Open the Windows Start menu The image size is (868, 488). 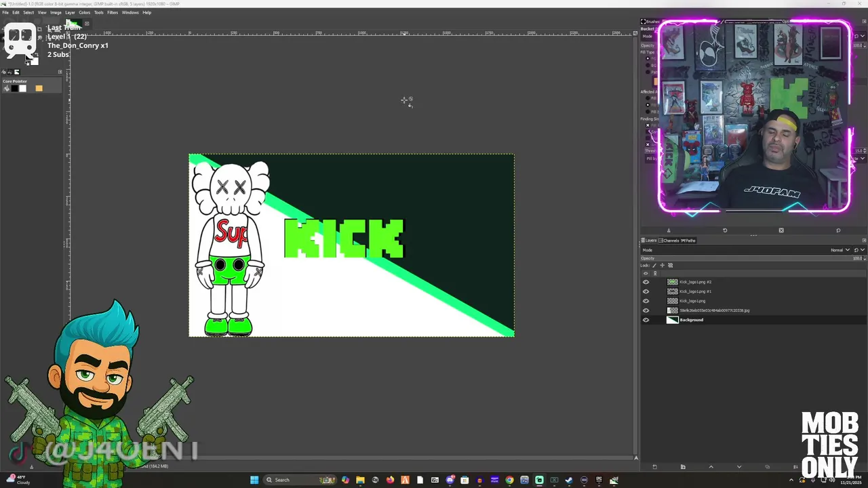coord(254,480)
